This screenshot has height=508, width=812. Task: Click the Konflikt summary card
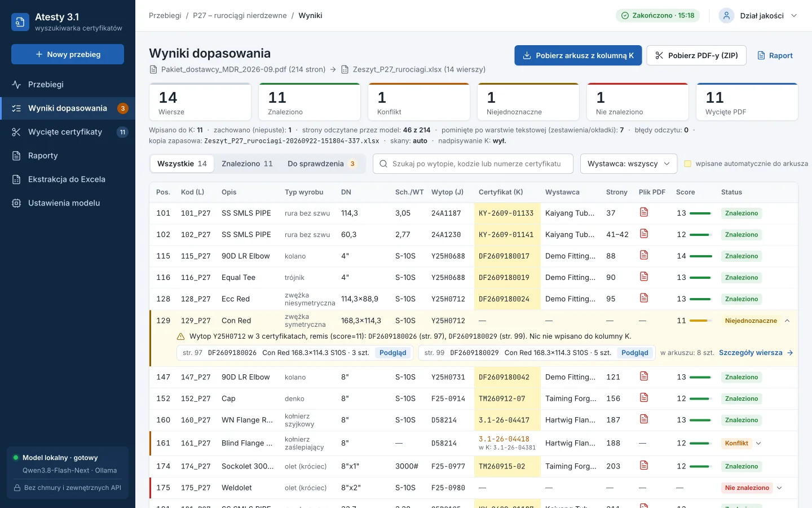point(419,102)
